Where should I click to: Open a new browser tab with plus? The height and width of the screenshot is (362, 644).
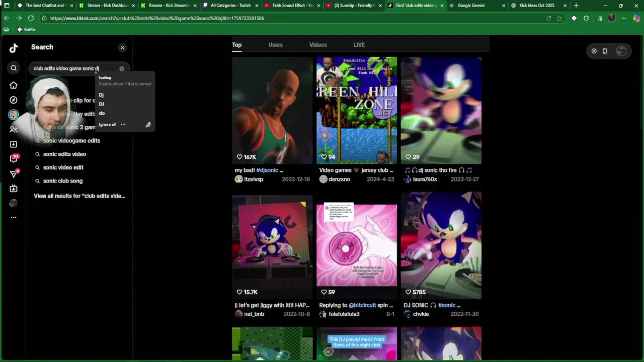(x=576, y=6)
